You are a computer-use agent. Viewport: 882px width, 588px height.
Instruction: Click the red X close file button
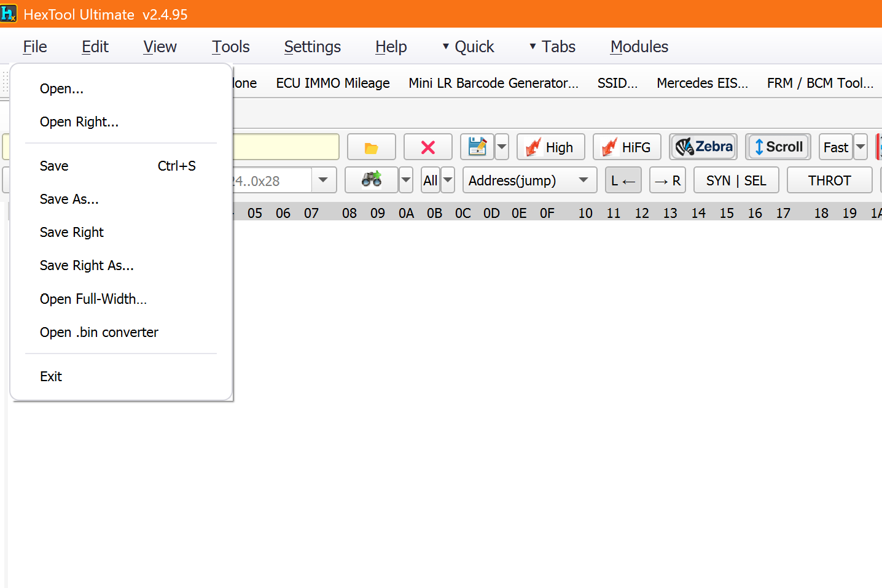(428, 147)
